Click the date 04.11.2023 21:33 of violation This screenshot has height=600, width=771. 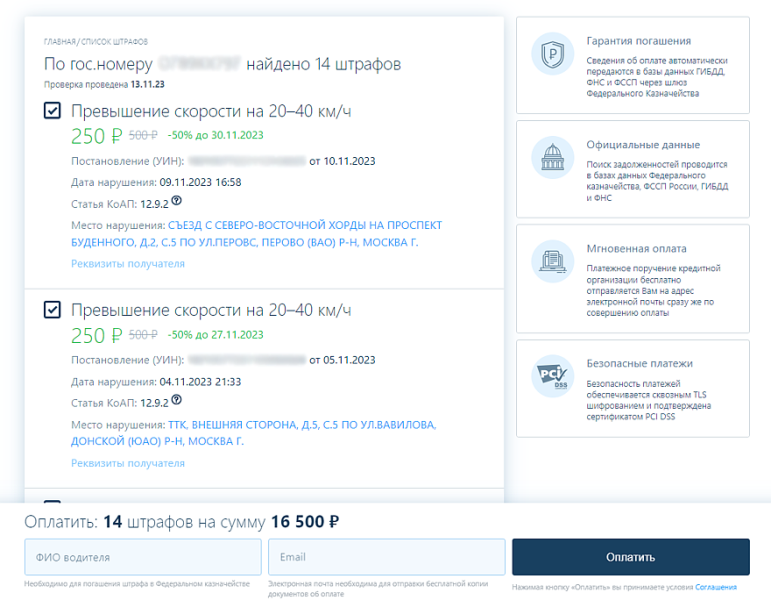click(200, 382)
